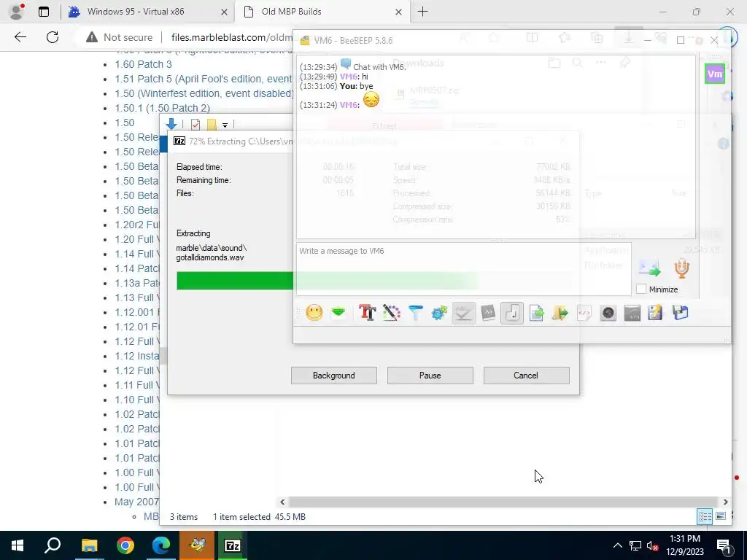Viewport: 747px width, 560px height.
Task: Click the left arrow of Explorer horizontal scrollbar
Action: 282,502
